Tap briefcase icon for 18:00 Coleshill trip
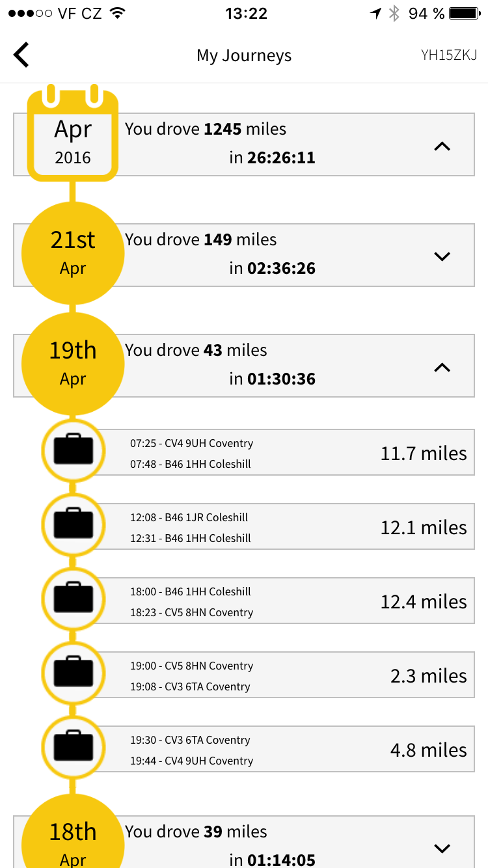Image resolution: width=488 pixels, height=868 pixels. 73,598
